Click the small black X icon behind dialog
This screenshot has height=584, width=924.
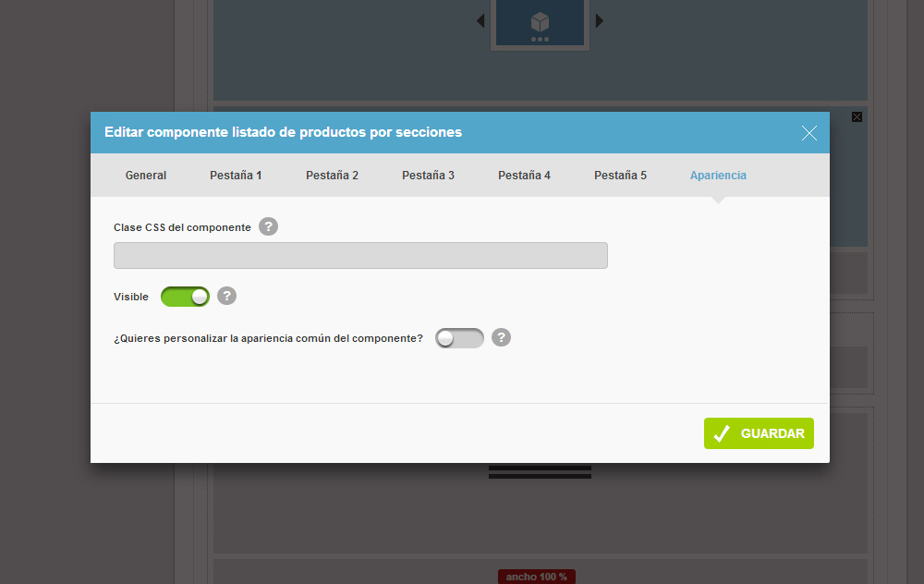pos(857,117)
